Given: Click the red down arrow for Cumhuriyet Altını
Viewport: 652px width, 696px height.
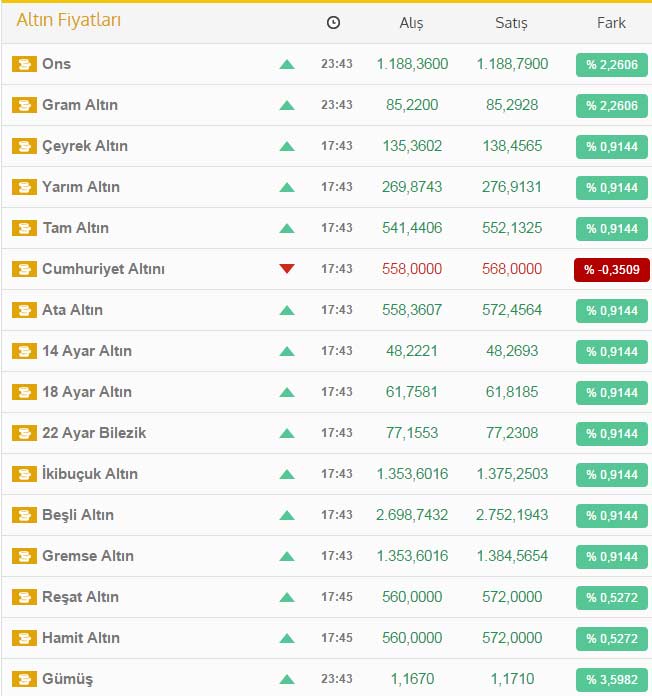Looking at the screenshot, I should (287, 269).
